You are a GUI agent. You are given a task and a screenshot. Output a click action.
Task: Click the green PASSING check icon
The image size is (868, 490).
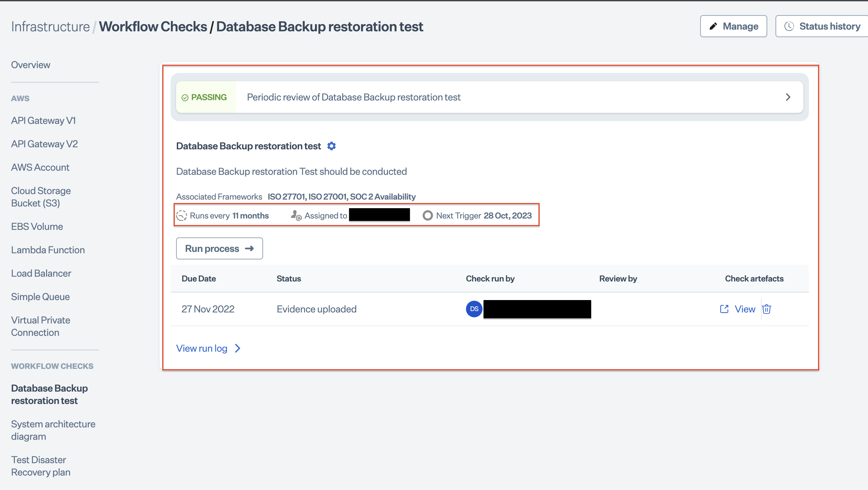185,98
